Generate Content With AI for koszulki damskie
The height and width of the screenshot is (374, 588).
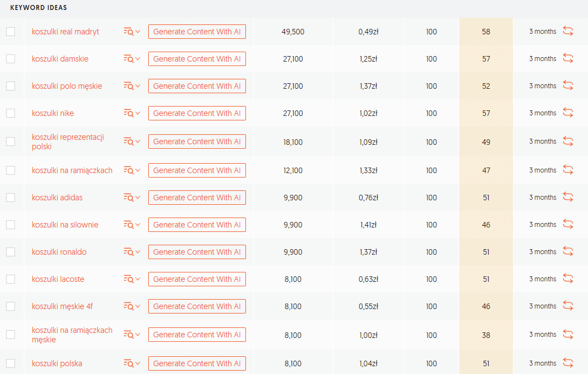pos(197,59)
